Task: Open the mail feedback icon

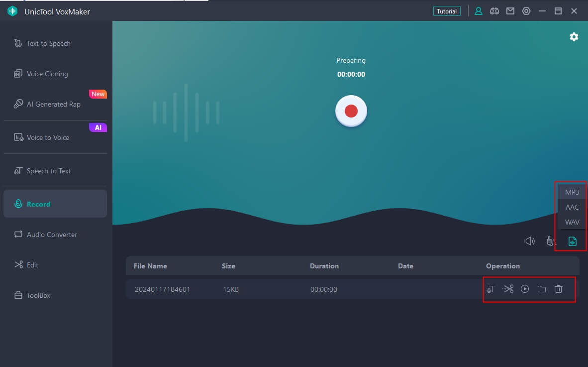Action: pos(510,11)
